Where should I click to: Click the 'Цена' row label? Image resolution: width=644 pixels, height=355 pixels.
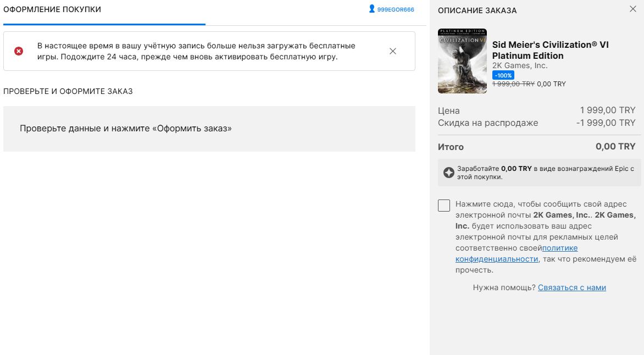448,110
